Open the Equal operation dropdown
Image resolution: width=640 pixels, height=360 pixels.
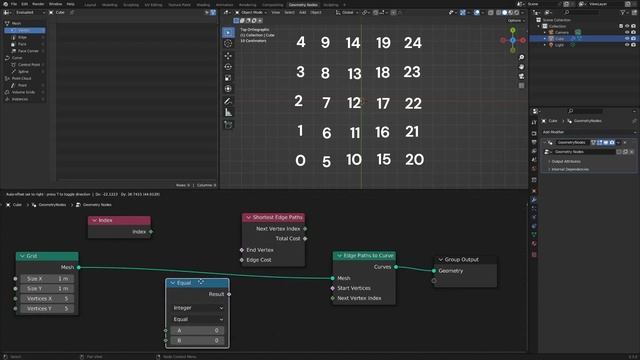198,319
